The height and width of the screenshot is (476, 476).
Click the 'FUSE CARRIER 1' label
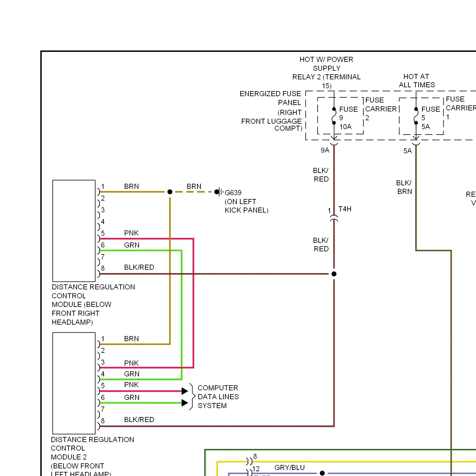tap(461, 108)
